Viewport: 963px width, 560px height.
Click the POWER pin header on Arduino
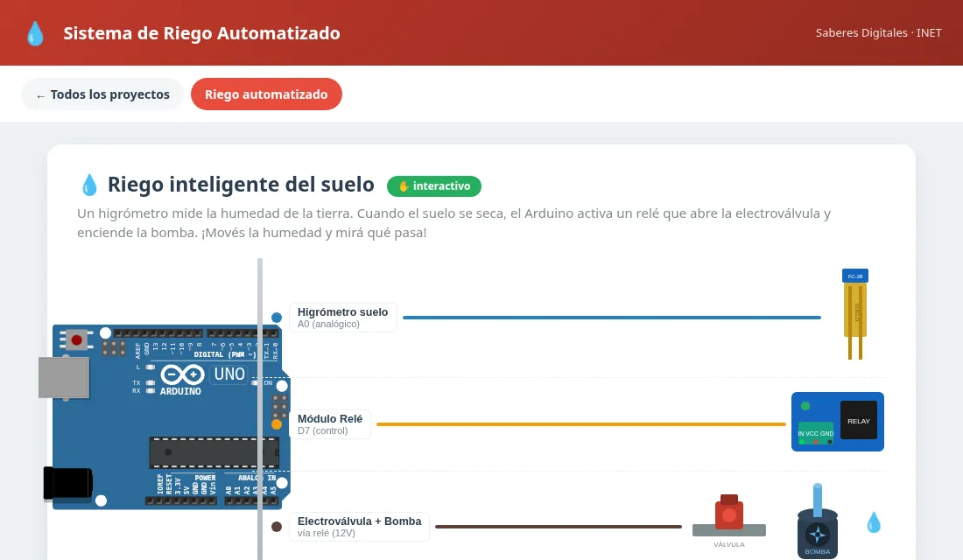click(181, 501)
